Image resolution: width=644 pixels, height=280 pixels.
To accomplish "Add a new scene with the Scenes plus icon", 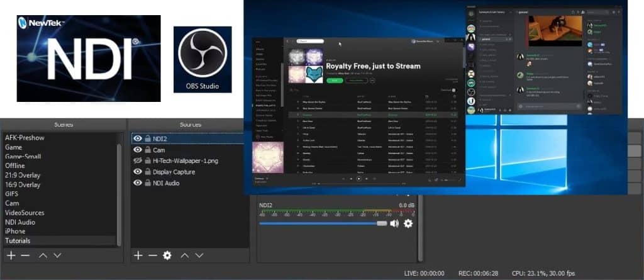I will click(11, 255).
